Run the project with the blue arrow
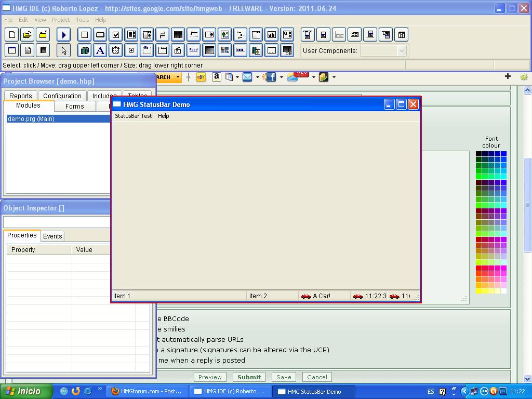The image size is (532, 399). (64, 35)
